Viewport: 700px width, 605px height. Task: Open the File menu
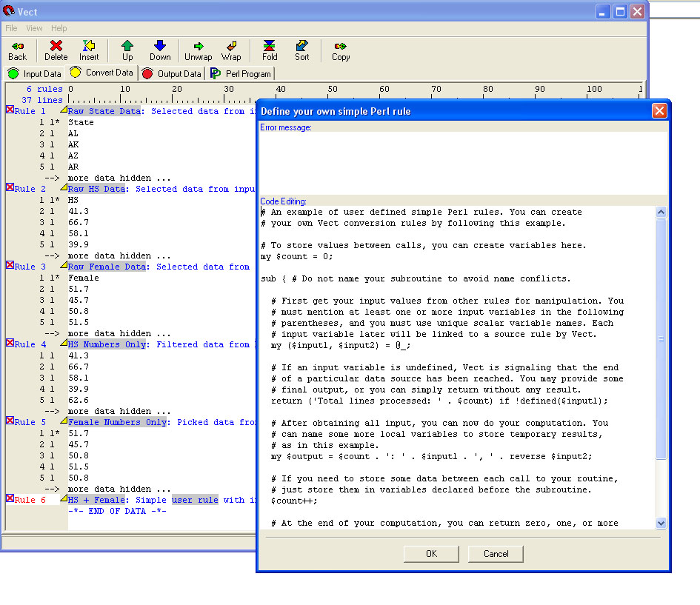pos(11,28)
